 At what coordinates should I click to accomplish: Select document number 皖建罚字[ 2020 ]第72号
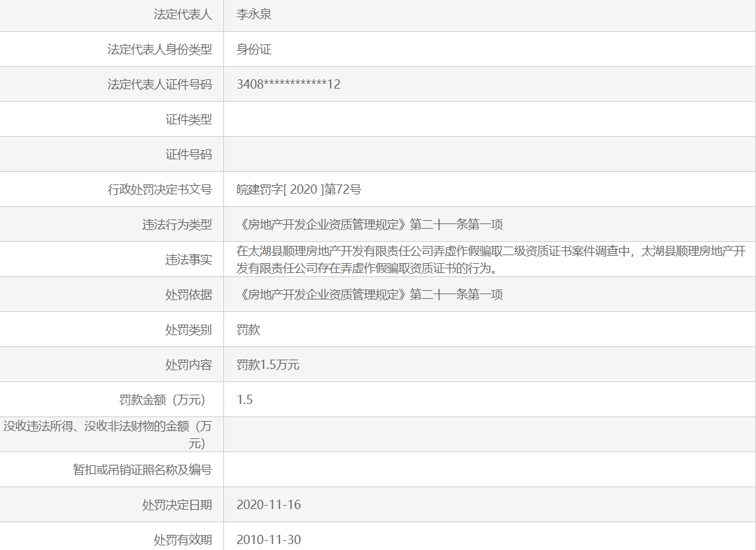299,190
